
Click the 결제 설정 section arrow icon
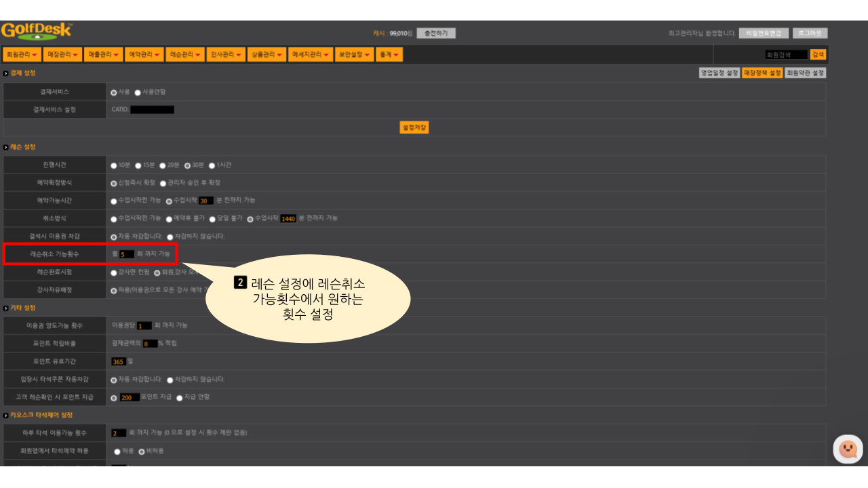tap(6, 73)
